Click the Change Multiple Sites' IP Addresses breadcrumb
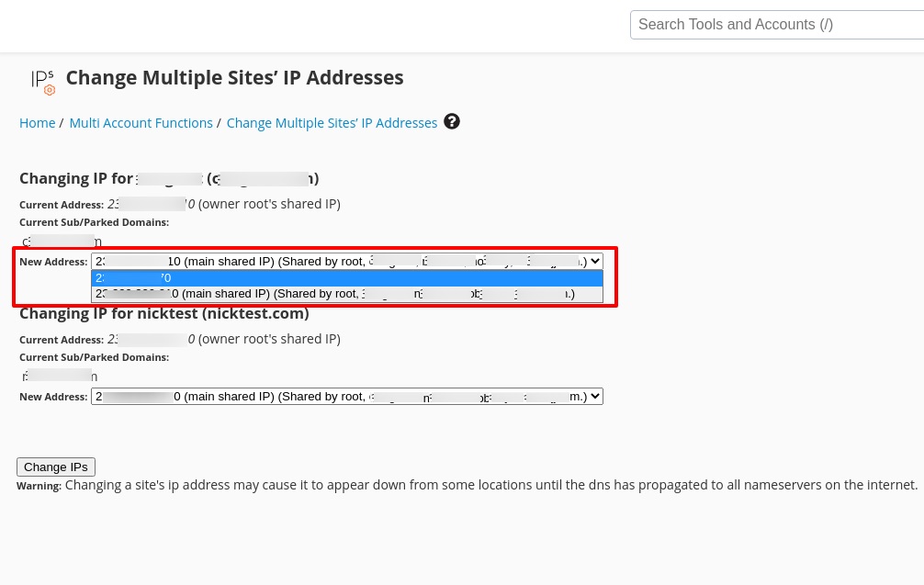The height and width of the screenshot is (585, 924). tap(332, 123)
